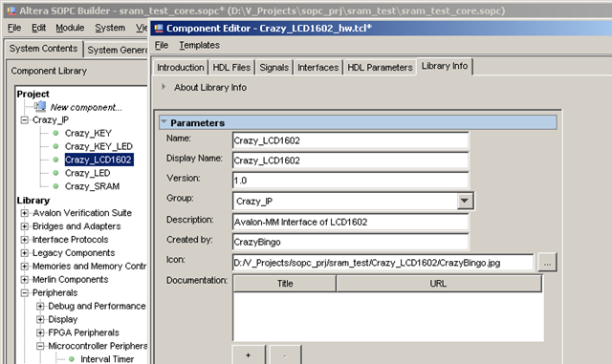The image size is (612, 364).
Task: Open File menu in Component Editor
Action: point(162,45)
